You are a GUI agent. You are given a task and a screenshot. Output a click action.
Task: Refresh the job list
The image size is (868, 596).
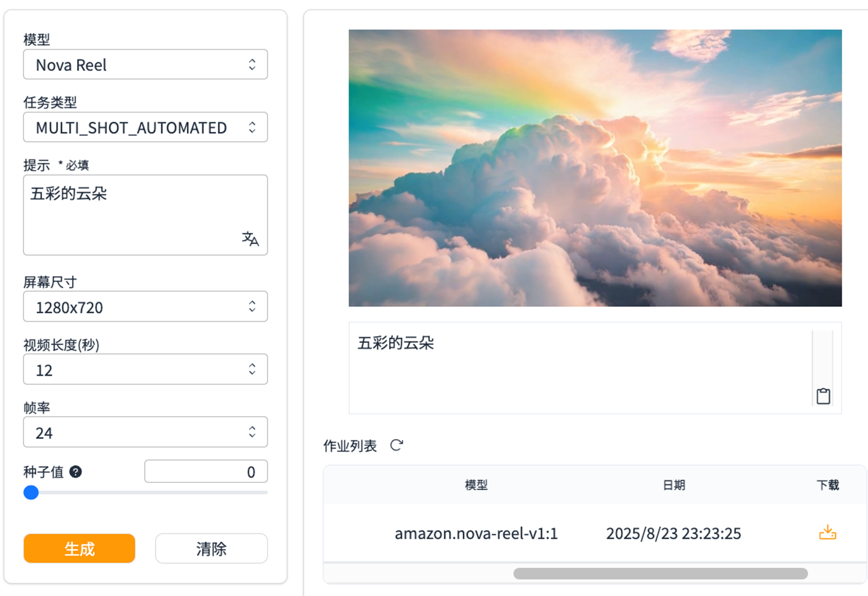coord(396,445)
